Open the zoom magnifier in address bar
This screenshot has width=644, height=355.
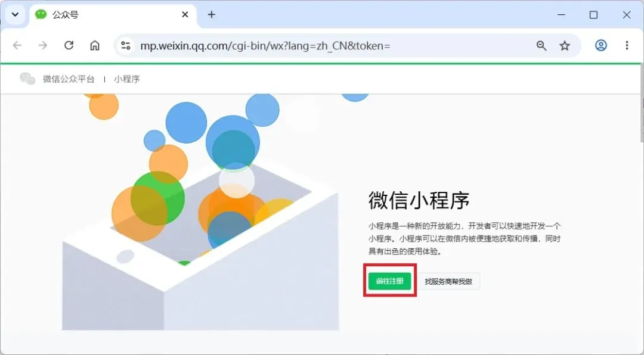point(541,45)
